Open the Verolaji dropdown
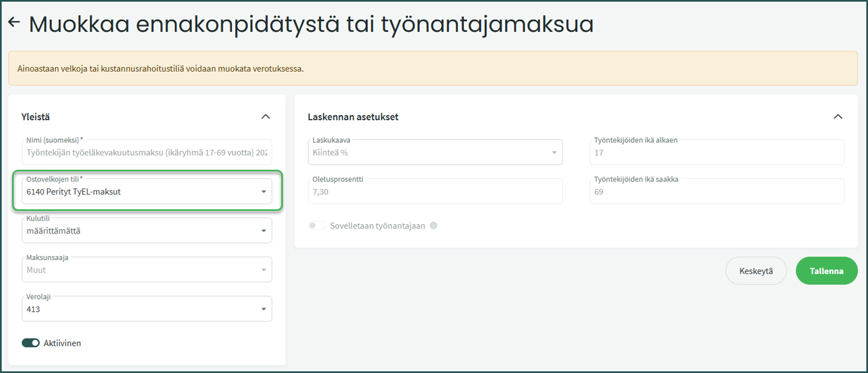Viewport: 868px width, 373px height. click(x=147, y=309)
